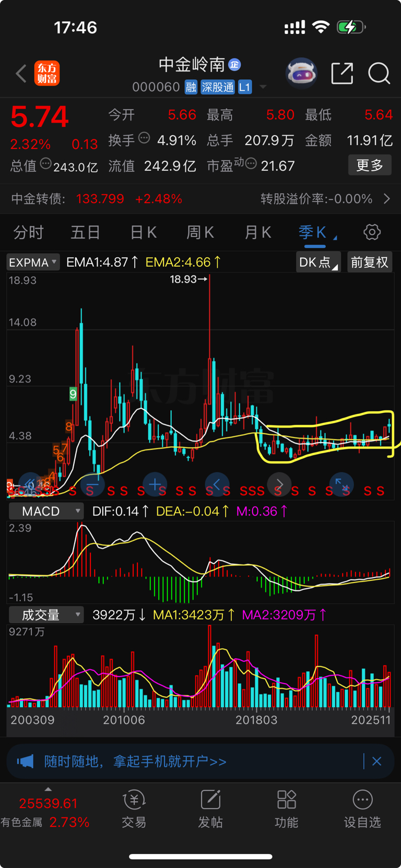Tap the MA1:3423万 volume readout
The height and width of the screenshot is (868, 401).
(x=194, y=615)
